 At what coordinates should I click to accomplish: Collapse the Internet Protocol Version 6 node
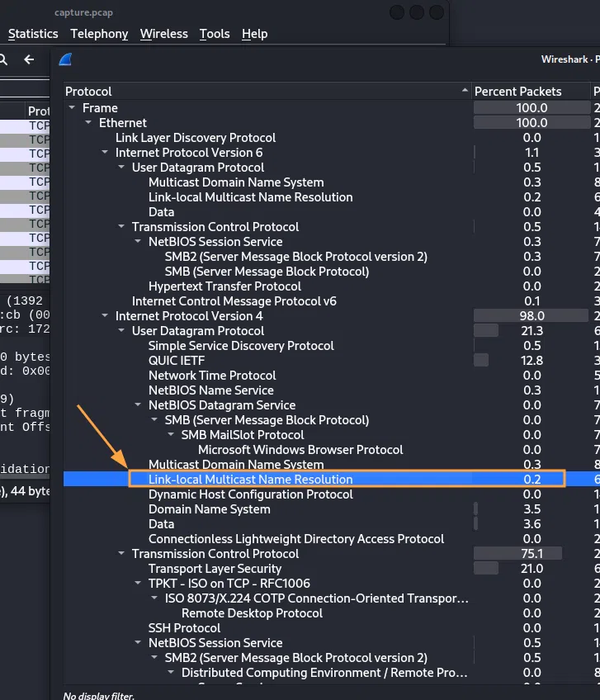pos(105,152)
